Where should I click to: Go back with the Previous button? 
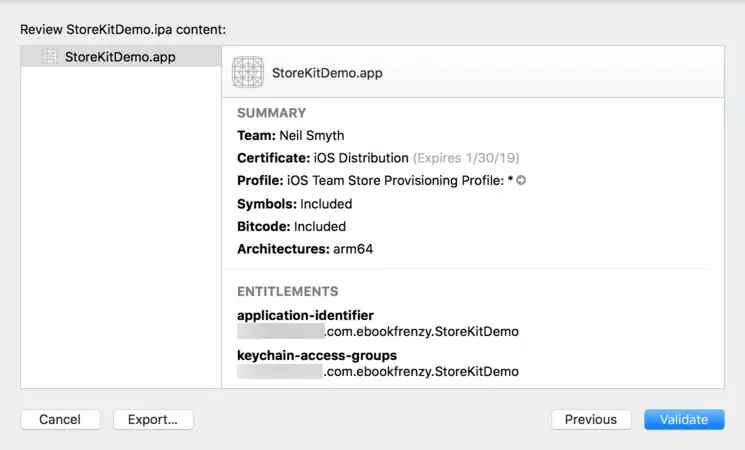click(590, 420)
